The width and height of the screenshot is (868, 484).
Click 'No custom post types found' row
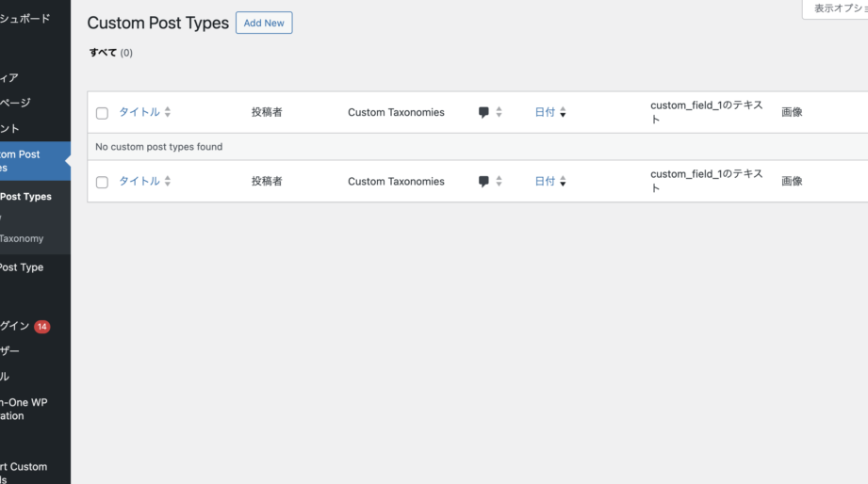(478, 147)
